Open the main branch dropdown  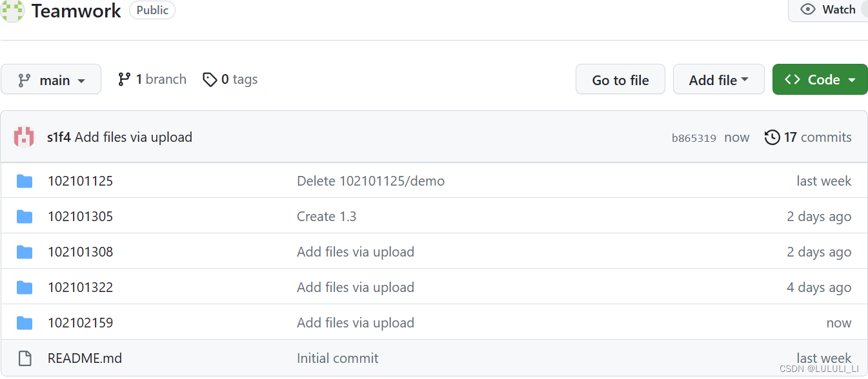pyautogui.click(x=51, y=79)
